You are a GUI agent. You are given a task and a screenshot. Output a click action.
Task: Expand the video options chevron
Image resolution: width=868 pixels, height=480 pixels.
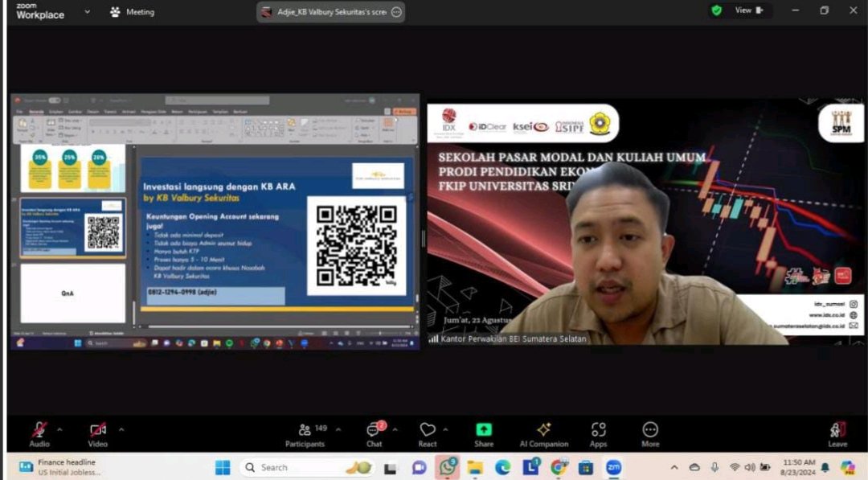121,429
